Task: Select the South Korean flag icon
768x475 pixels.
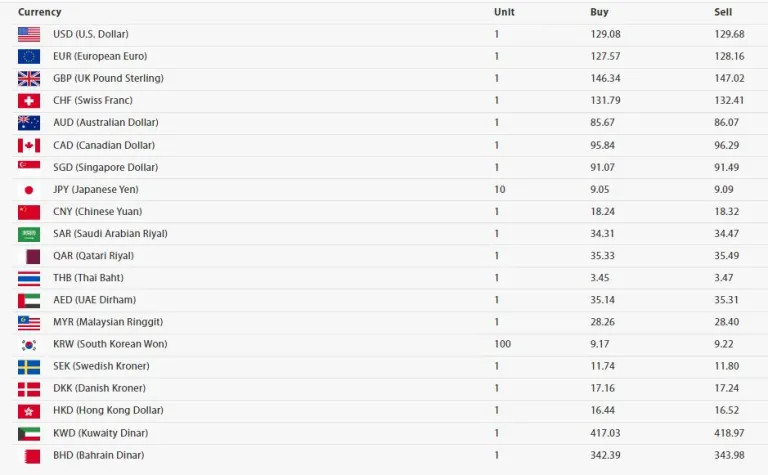Action: [x=29, y=345]
